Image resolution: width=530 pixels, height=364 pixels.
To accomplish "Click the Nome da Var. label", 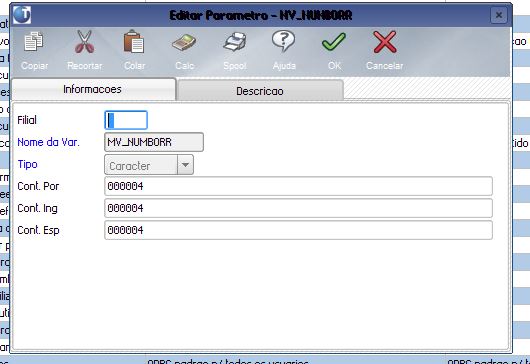I will click(48, 142).
